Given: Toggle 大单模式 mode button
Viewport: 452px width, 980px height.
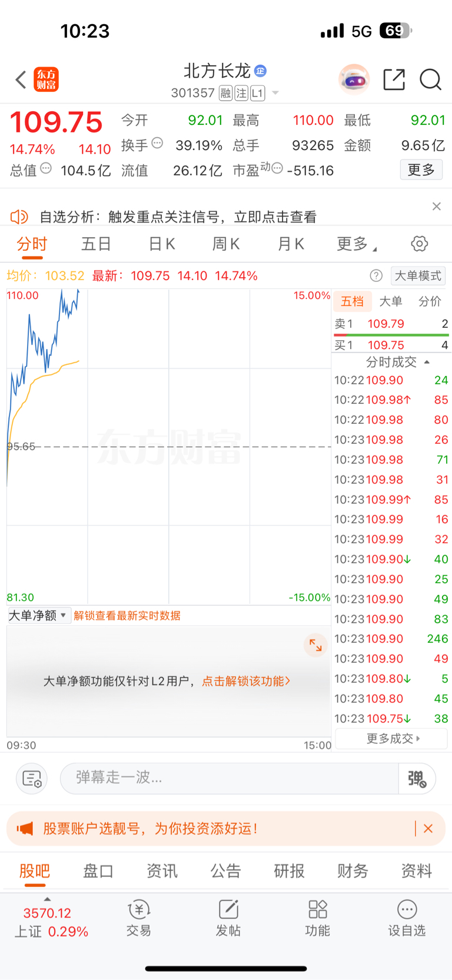Looking at the screenshot, I should point(418,275).
